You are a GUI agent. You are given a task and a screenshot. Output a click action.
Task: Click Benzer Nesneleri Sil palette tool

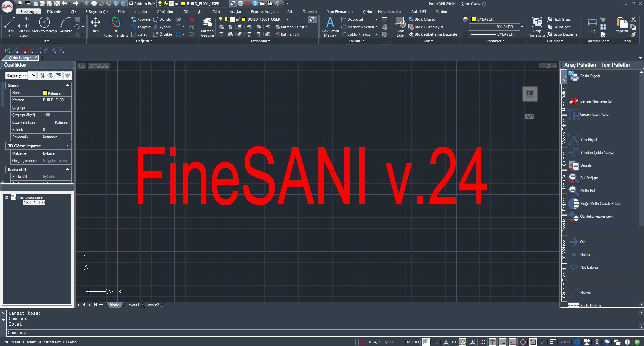(591, 101)
